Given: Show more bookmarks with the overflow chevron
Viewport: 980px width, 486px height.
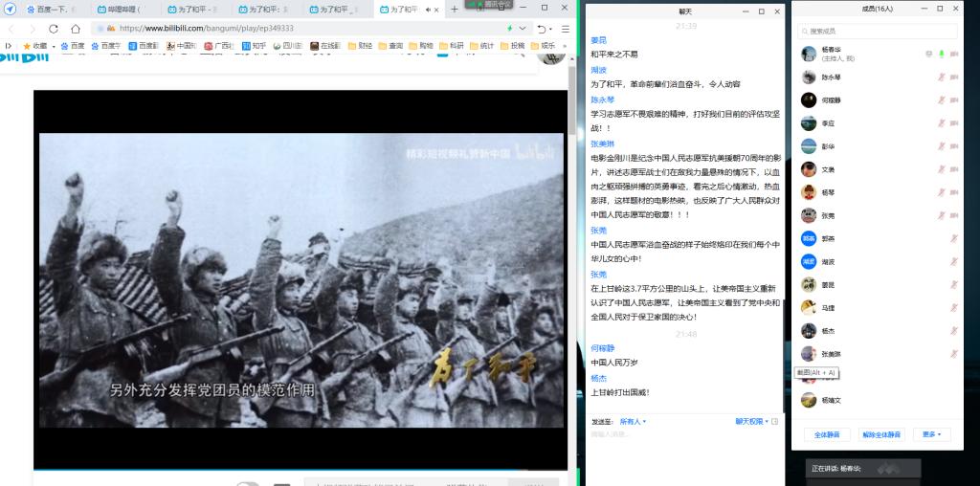Looking at the screenshot, I should pyautogui.click(x=565, y=46).
